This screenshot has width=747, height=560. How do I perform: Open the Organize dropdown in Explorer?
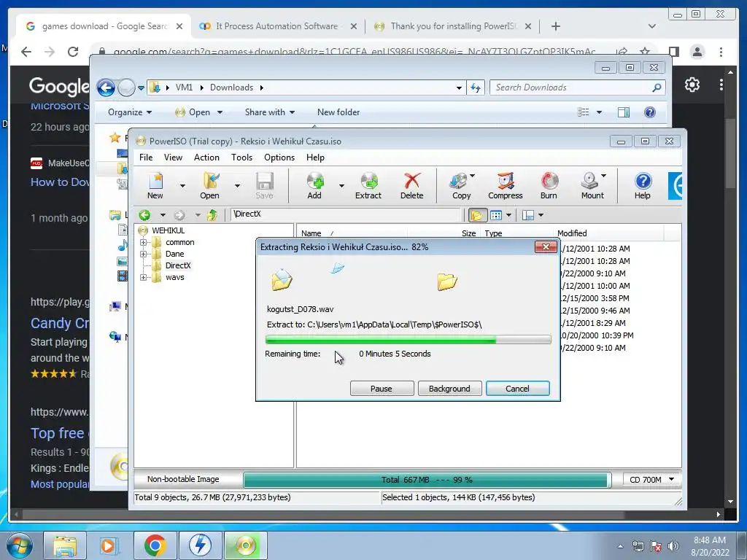click(130, 112)
